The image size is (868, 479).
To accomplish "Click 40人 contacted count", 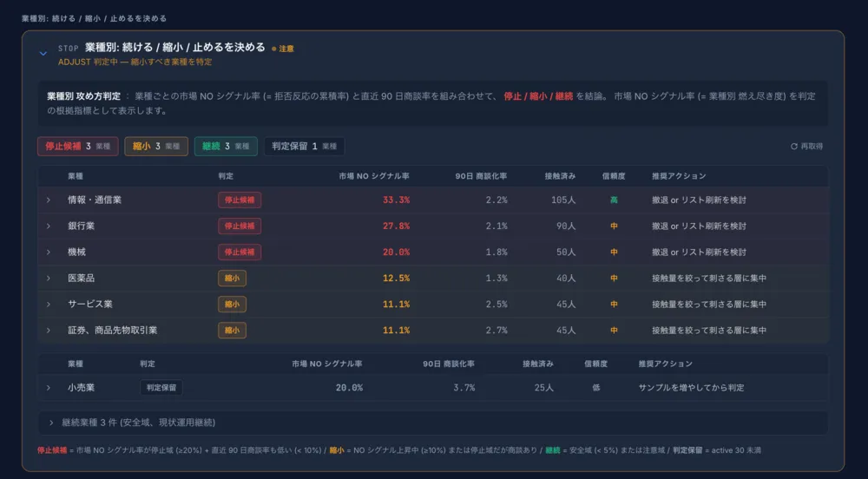I will tap(566, 279).
